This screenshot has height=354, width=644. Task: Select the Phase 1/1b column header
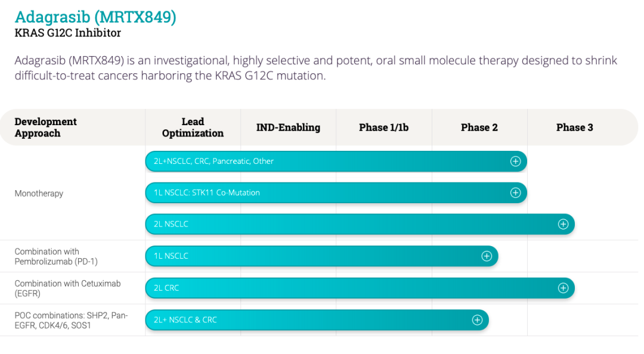383,128
